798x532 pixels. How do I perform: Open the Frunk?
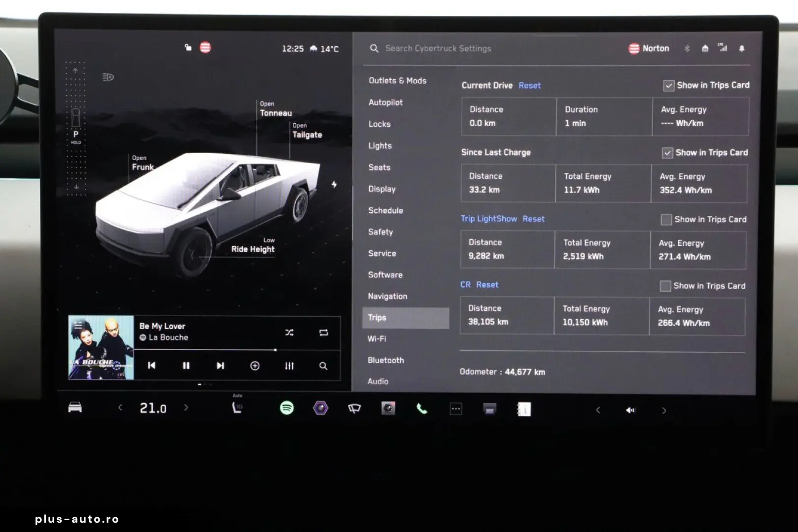[143, 163]
